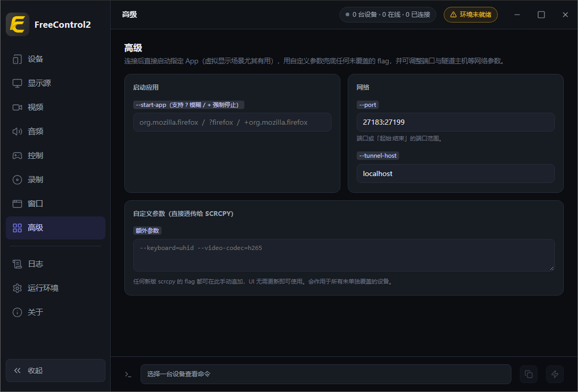Image resolution: width=578 pixels, height=392 pixels.
Task: Navigate to the 录制 page
Action: coord(56,180)
